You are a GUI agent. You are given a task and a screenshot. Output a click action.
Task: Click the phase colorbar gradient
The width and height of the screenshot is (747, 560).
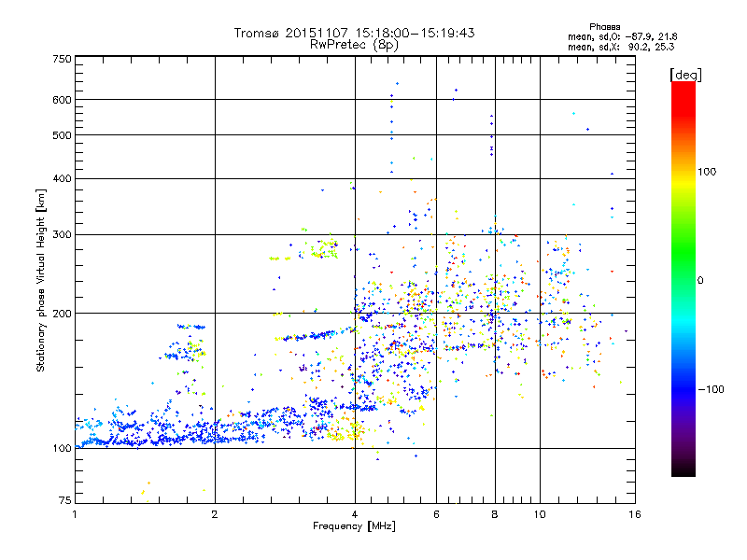pos(684,278)
